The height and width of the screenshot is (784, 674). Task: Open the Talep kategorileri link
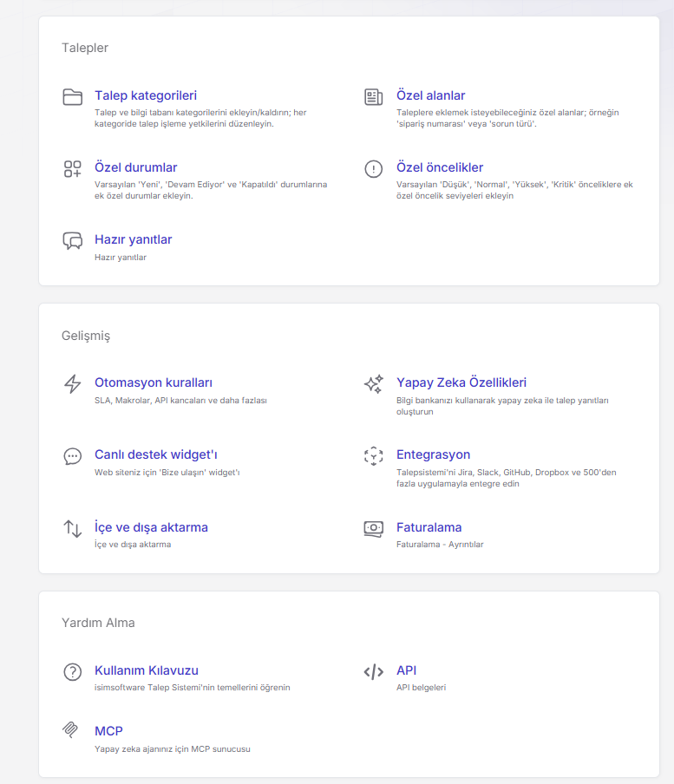(x=146, y=95)
